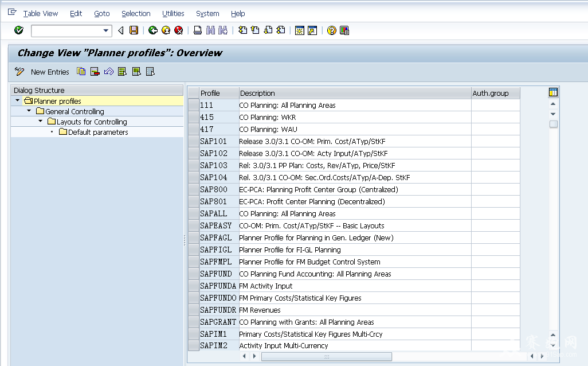Select row selector for profile SAPFIGL

[x=194, y=250]
